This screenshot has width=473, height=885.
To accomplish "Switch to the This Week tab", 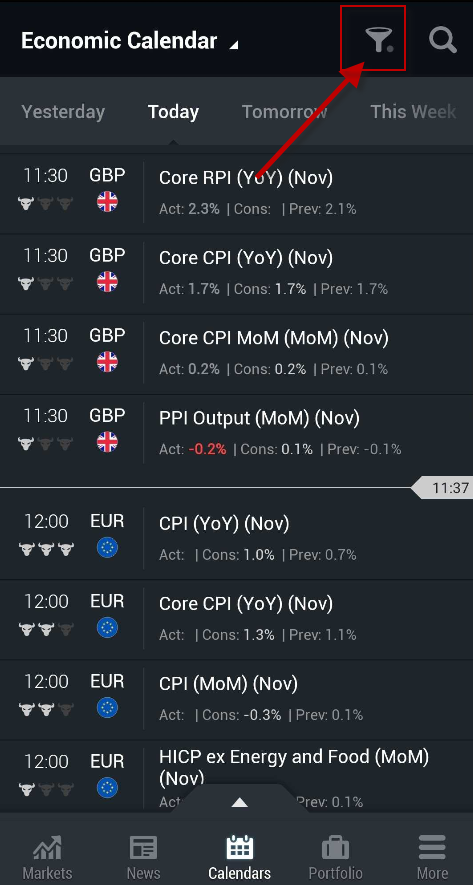I will pos(413,112).
